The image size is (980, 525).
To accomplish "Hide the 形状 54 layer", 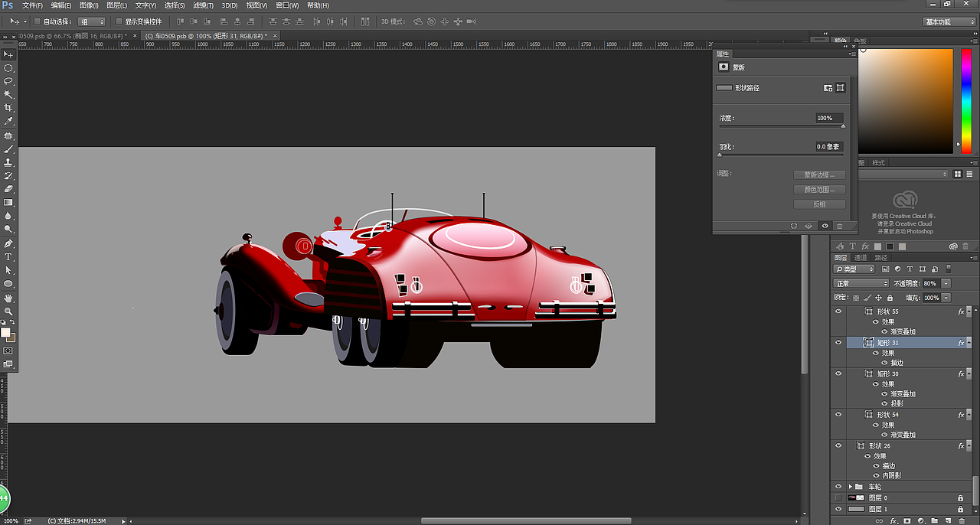I will [x=838, y=415].
